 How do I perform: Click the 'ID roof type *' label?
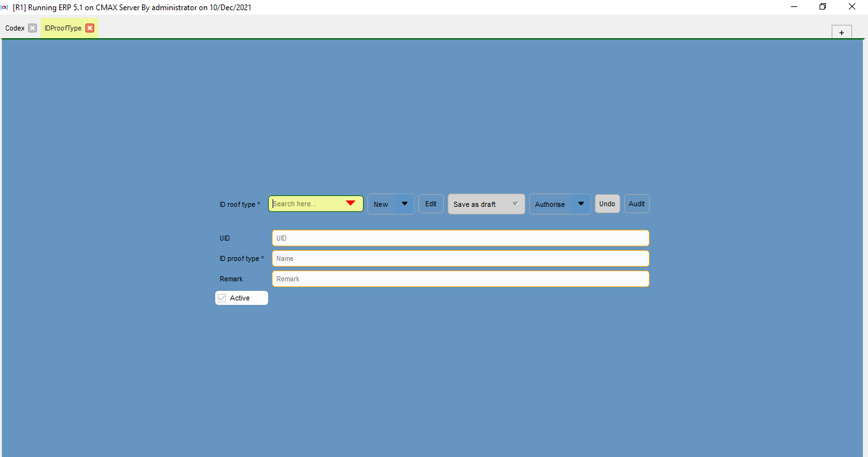(240, 205)
